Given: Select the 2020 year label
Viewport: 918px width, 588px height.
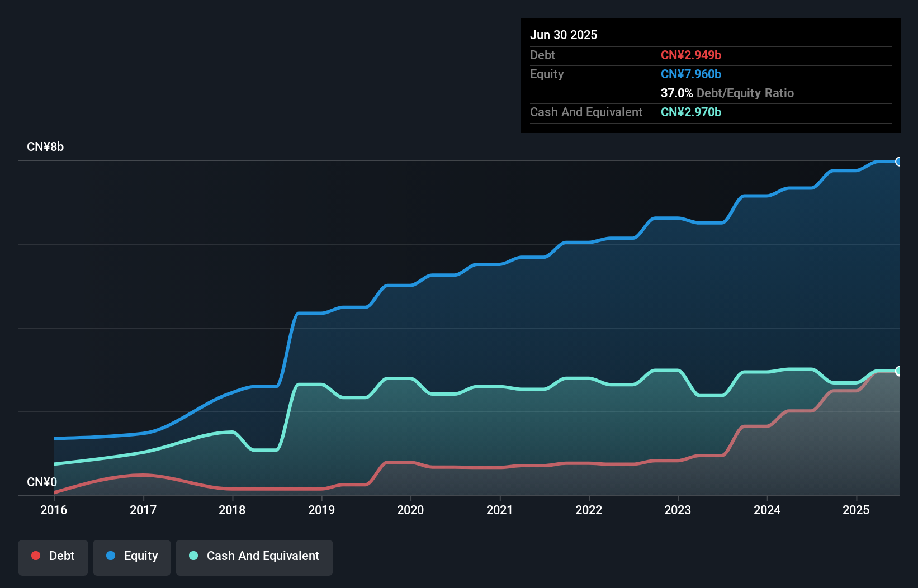Looking at the screenshot, I should 411,510.
